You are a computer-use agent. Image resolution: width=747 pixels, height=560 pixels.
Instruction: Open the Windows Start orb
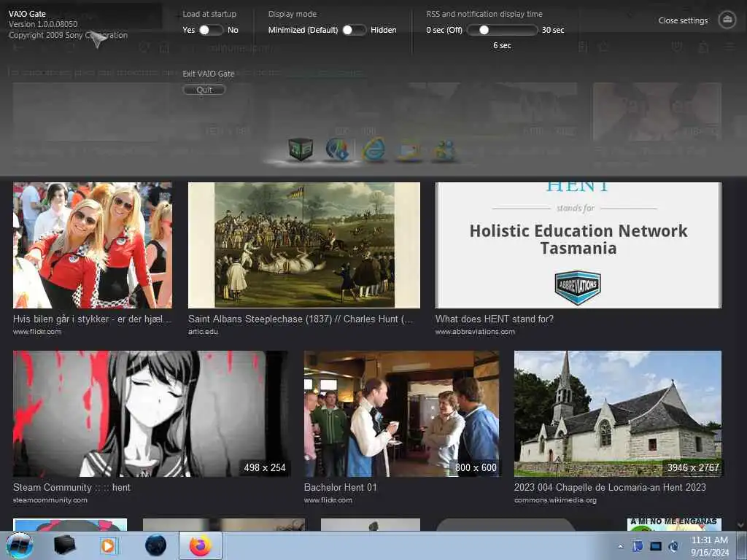coord(20,545)
